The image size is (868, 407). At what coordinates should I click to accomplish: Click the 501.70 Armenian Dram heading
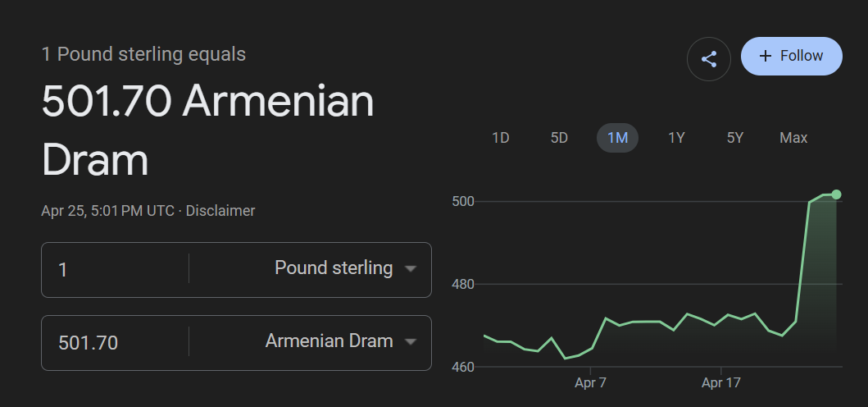pos(207,130)
